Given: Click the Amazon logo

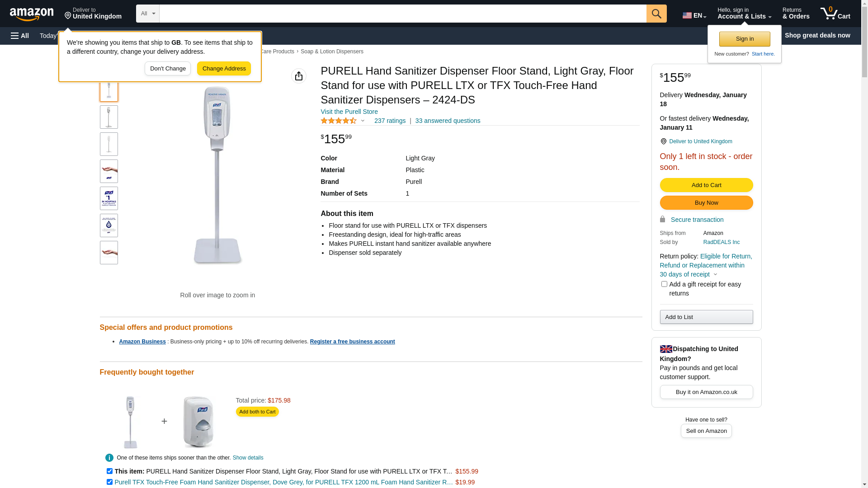Looking at the screenshot, I should (32, 14).
